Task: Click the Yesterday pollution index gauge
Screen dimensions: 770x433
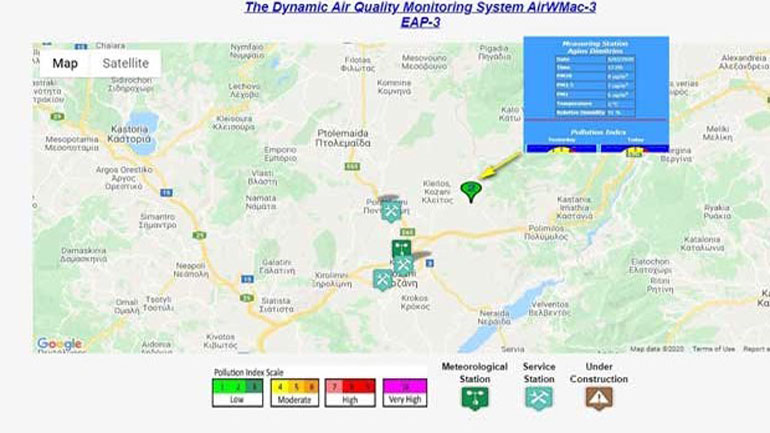Action: pyautogui.click(x=560, y=148)
